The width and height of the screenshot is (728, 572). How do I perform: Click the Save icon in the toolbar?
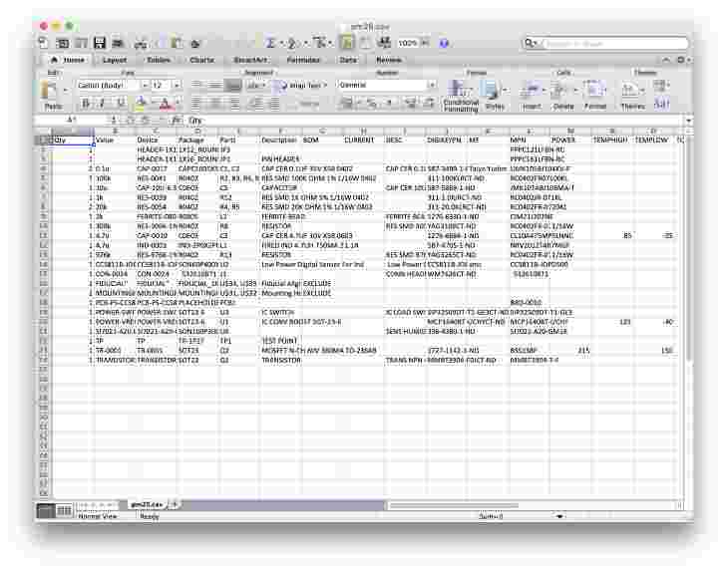[x=100, y=44]
